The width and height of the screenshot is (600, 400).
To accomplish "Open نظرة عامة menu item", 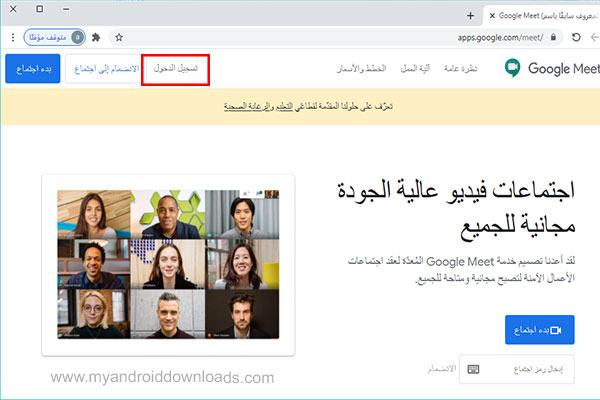I will pos(460,69).
